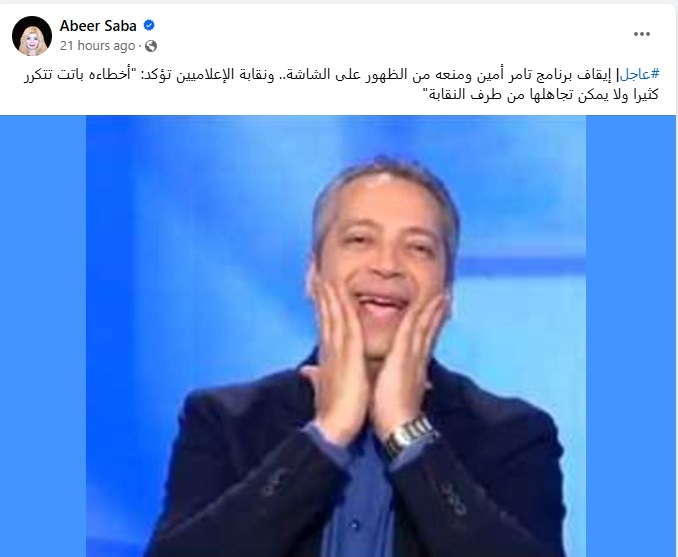The width and height of the screenshot is (678, 557).
Task: Click the blue strip right of the photo
Action: click(x=630, y=336)
